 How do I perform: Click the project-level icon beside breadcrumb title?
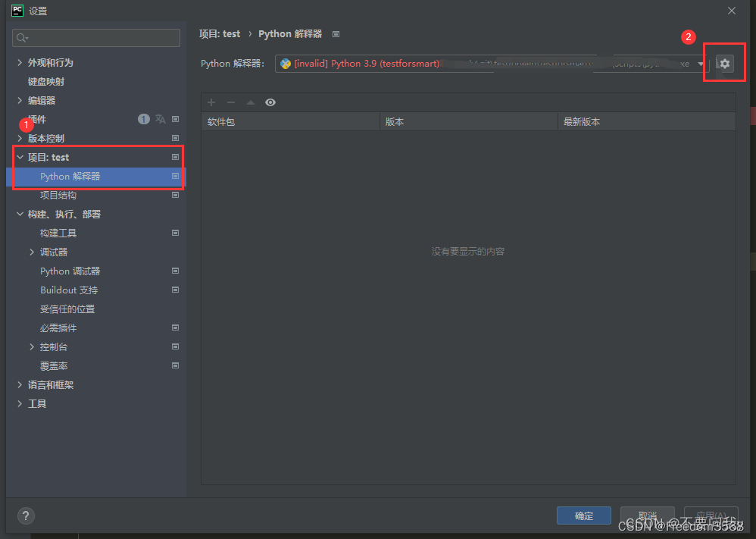pos(336,34)
